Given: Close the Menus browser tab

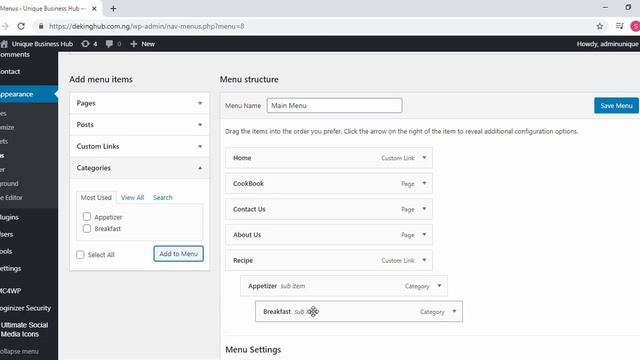Looking at the screenshot, I should pyautogui.click(x=94, y=8).
